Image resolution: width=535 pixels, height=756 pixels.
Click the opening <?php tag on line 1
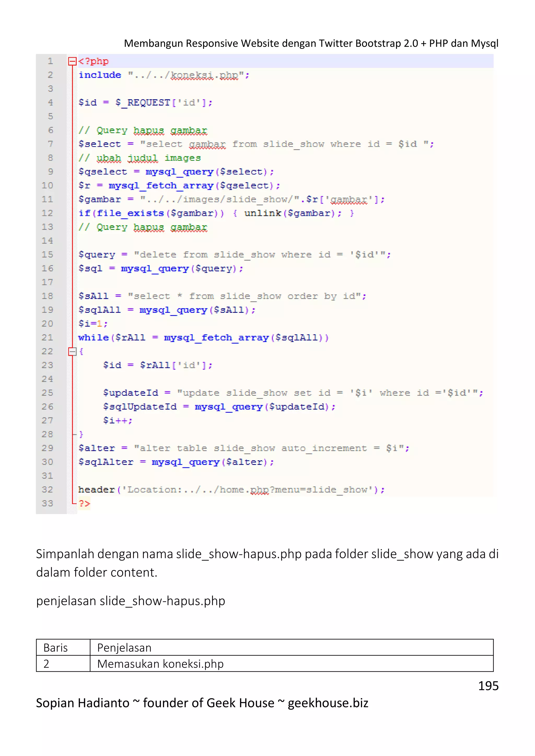coord(94,61)
